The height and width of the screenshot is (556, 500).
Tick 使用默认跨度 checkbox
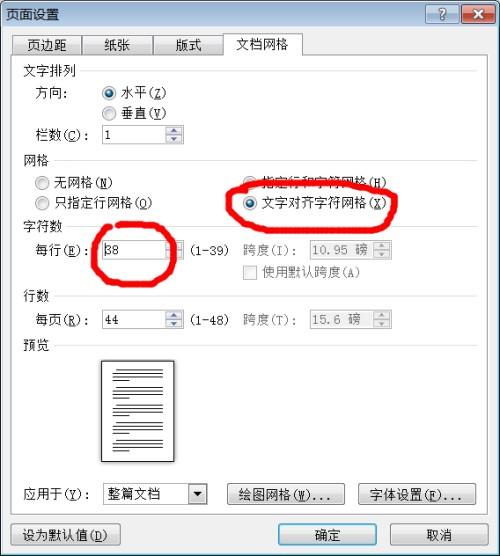[x=250, y=273]
